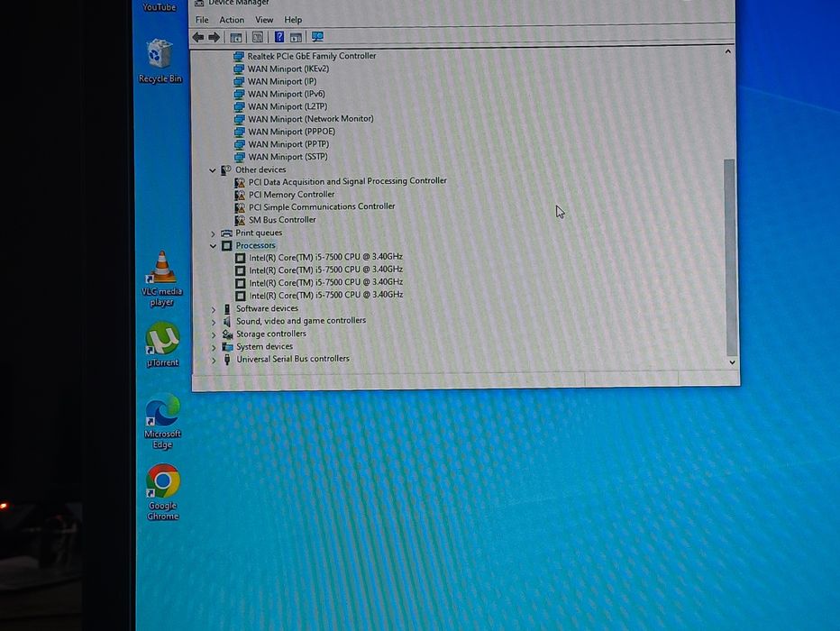Click the USB icon beside Universal Serial Bus
The width and height of the screenshot is (840, 631).
(x=227, y=360)
